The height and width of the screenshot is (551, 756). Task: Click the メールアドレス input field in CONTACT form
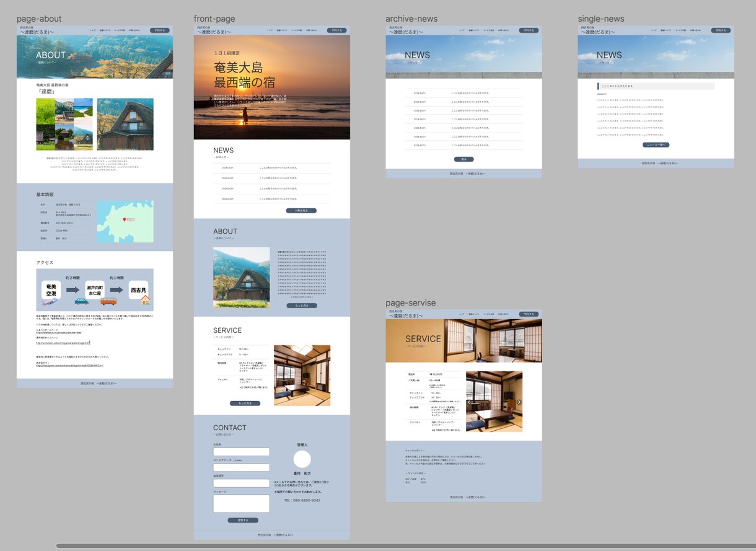241,467
